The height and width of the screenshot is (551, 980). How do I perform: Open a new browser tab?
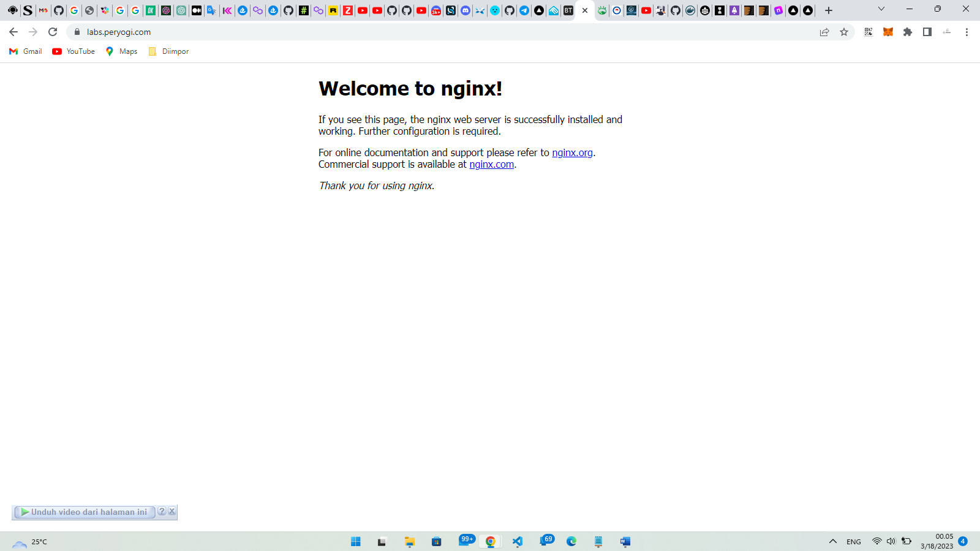tap(829, 10)
